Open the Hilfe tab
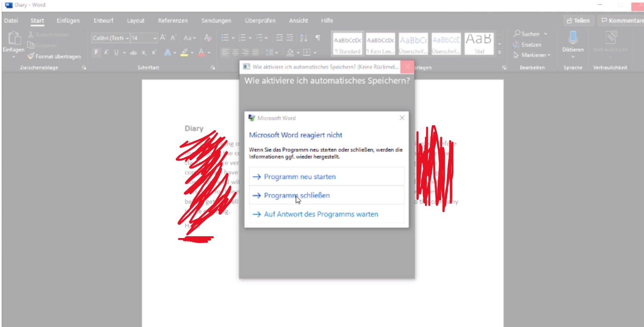 pos(327,20)
